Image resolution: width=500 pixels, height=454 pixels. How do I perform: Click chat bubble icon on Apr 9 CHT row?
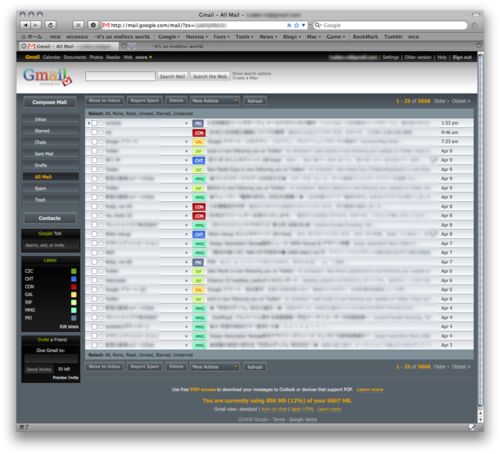(434, 160)
